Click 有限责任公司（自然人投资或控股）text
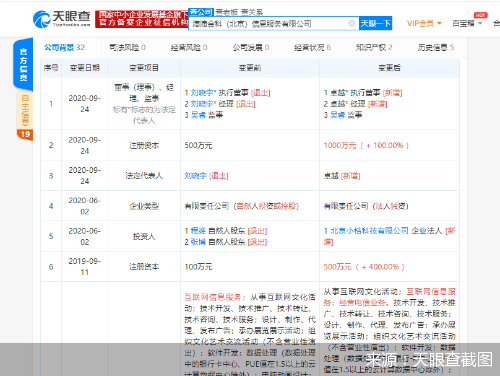 tap(242, 206)
